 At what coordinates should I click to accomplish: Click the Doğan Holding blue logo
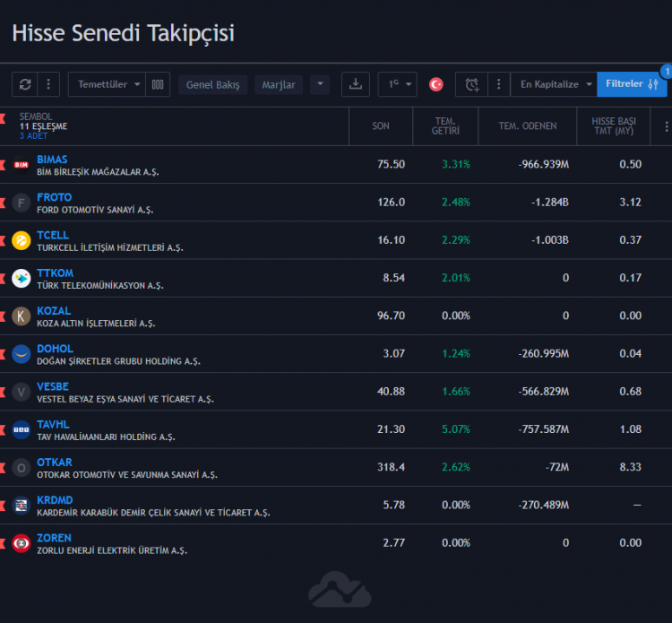(21, 354)
